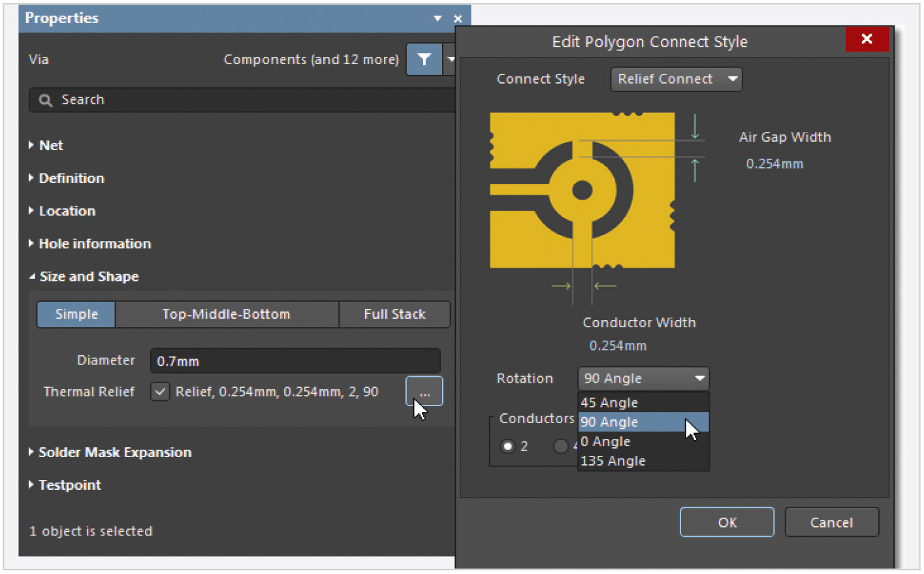Open the Rotation dropdown showing 90 Angle
This screenshot has height=574, width=924.
point(643,378)
